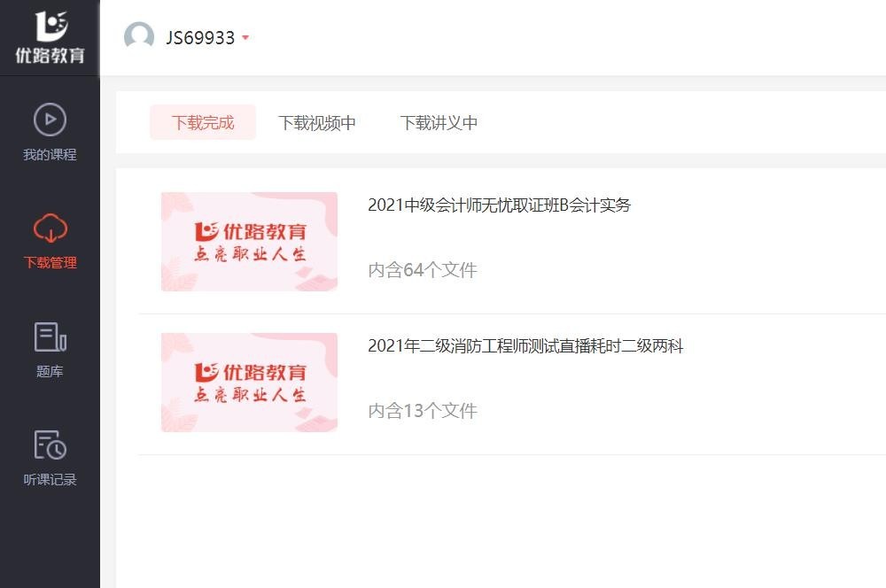Viewport: 886px width, 588px height.
Task: Open the 2021年二级消防工程师测试直播 course title
Action: click(x=525, y=345)
